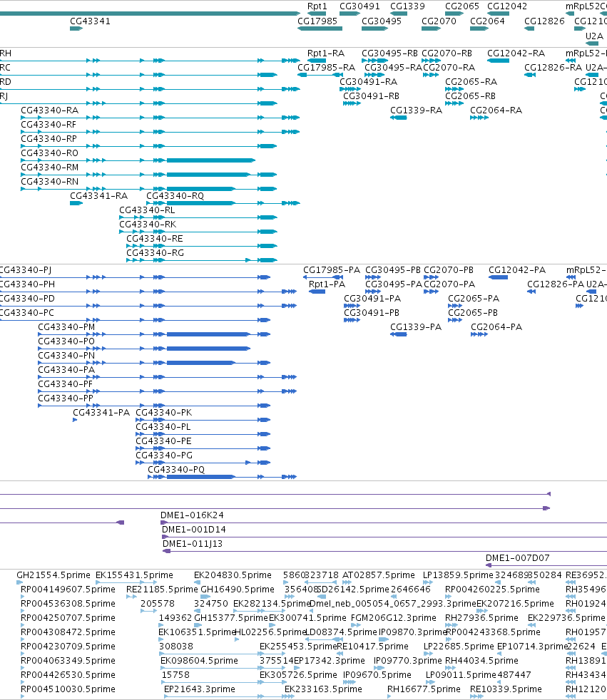Click the CG30491-PB protein label

click(371, 313)
